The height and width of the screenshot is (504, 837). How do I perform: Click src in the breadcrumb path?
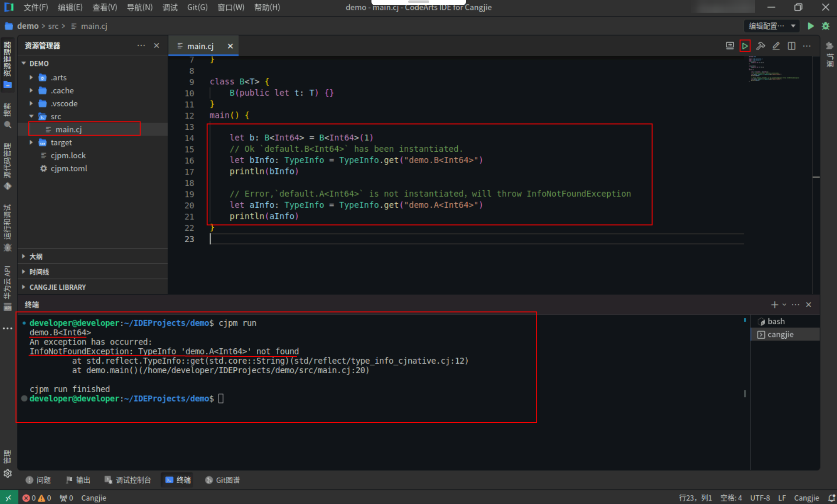click(53, 26)
